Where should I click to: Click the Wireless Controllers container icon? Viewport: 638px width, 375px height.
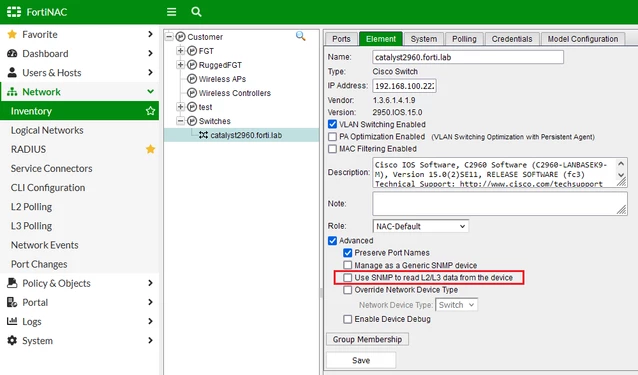pyautogui.click(x=192, y=93)
